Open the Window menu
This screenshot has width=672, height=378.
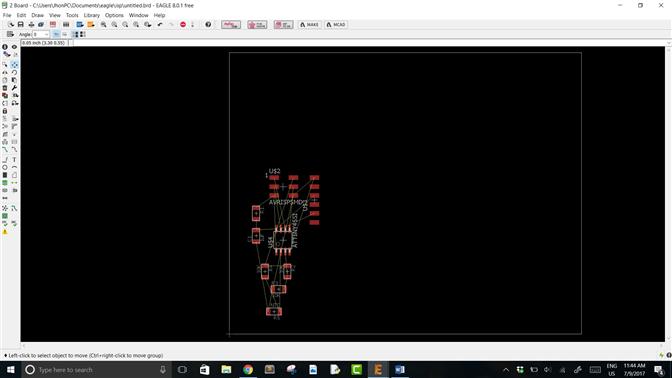[138, 15]
